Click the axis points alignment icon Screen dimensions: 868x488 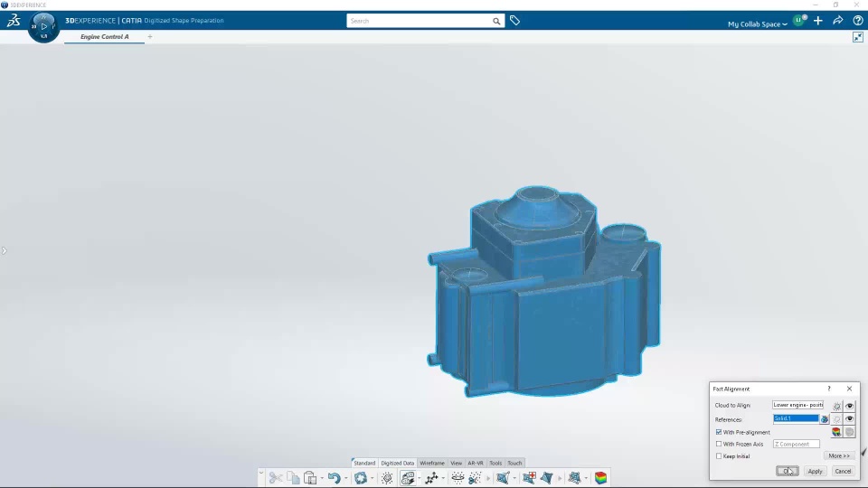point(432,477)
